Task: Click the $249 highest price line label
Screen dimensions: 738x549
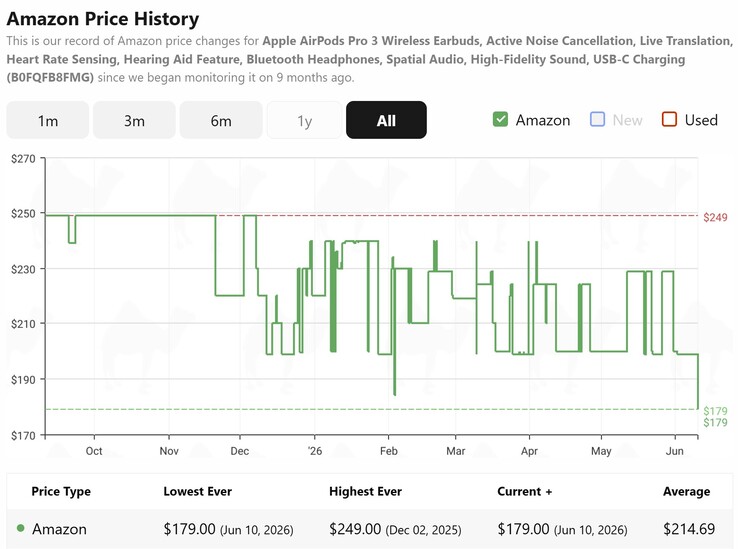Action: pos(715,217)
